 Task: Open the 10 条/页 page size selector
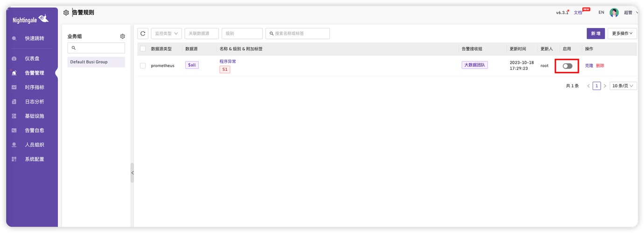click(x=623, y=86)
